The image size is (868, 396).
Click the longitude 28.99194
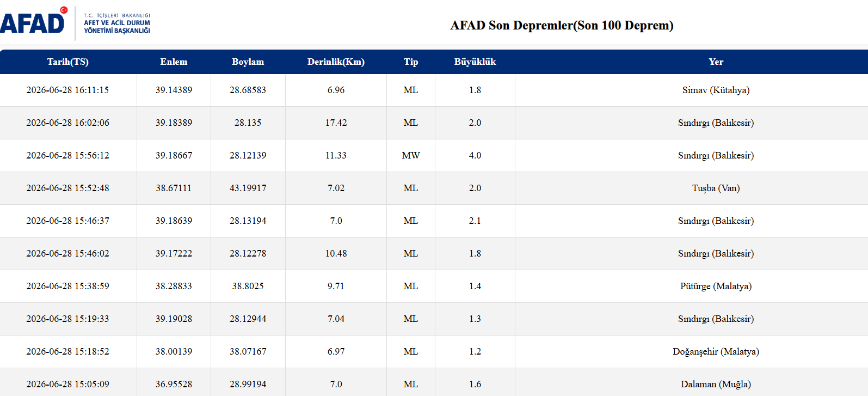(x=248, y=384)
